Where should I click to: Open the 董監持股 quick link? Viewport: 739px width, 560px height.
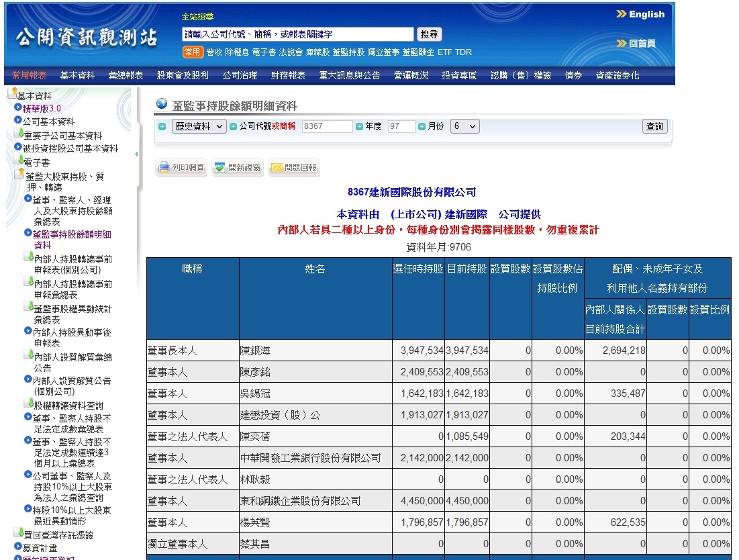tap(348, 52)
